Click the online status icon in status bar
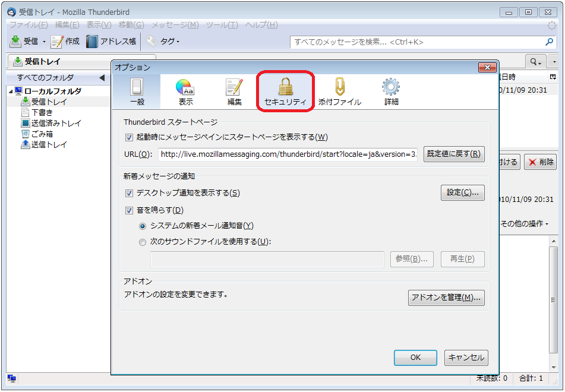 (x=11, y=378)
